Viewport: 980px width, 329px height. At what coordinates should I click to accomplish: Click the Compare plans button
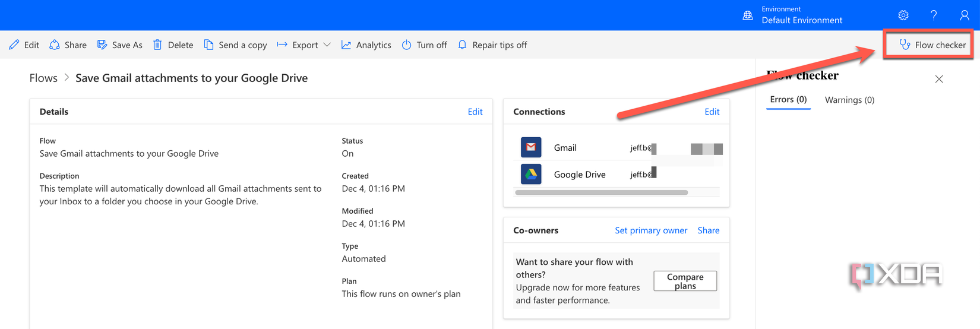(x=685, y=281)
